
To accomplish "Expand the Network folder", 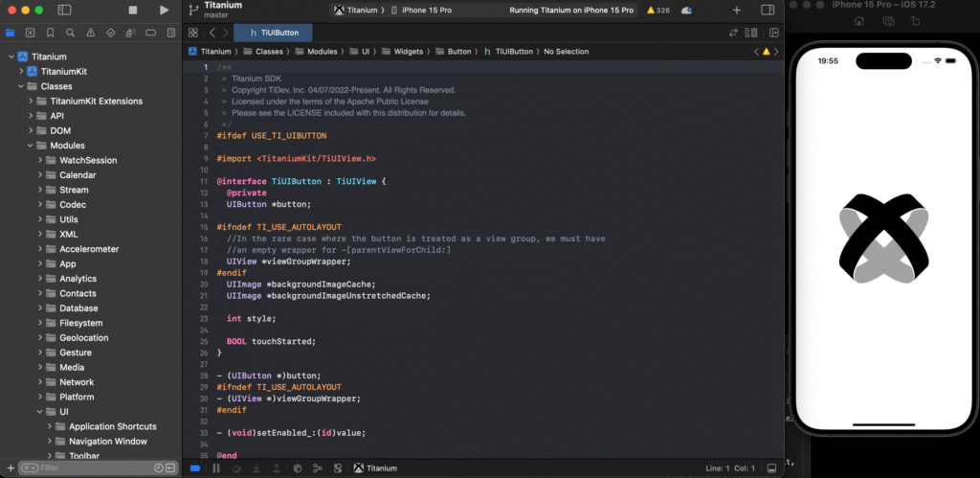I will click(40, 382).
